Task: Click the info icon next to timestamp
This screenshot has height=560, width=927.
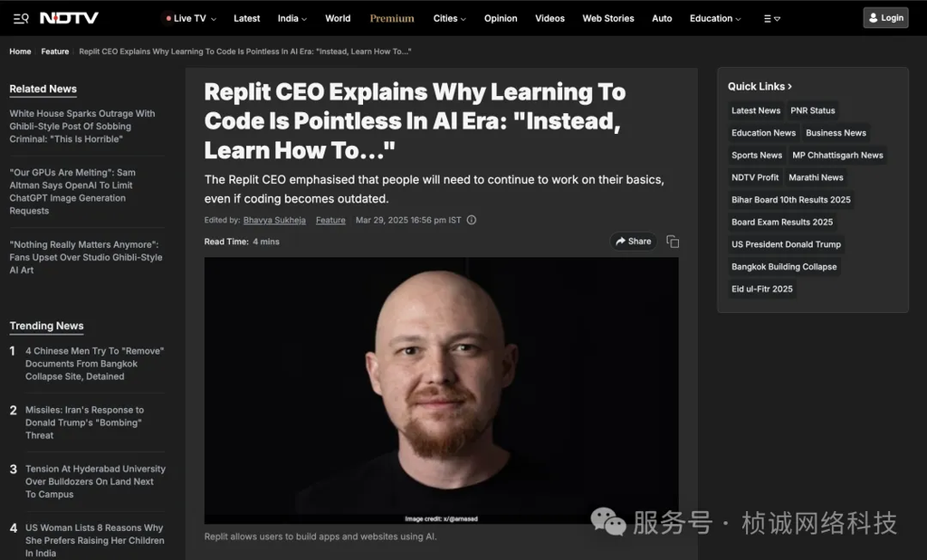Action: click(471, 220)
